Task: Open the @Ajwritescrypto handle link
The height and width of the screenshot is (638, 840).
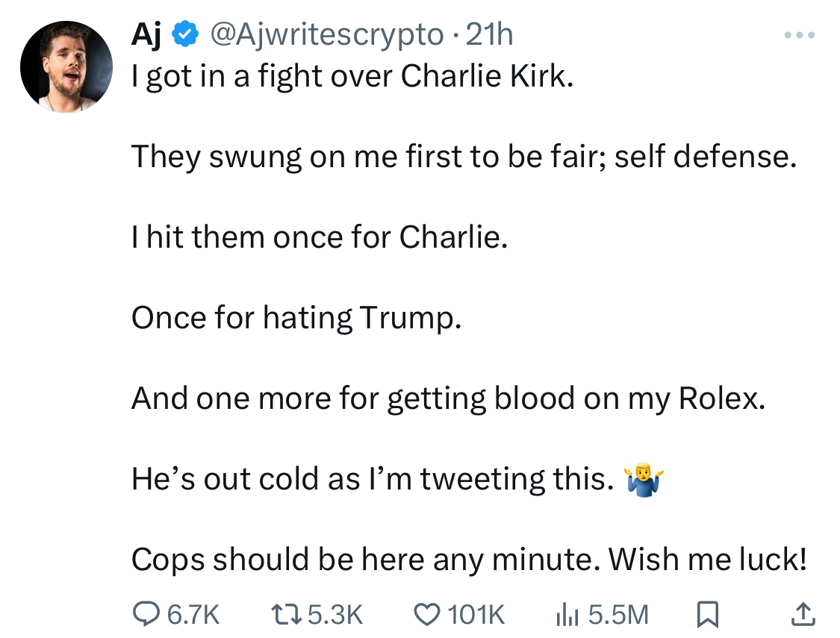Action: tap(326, 35)
